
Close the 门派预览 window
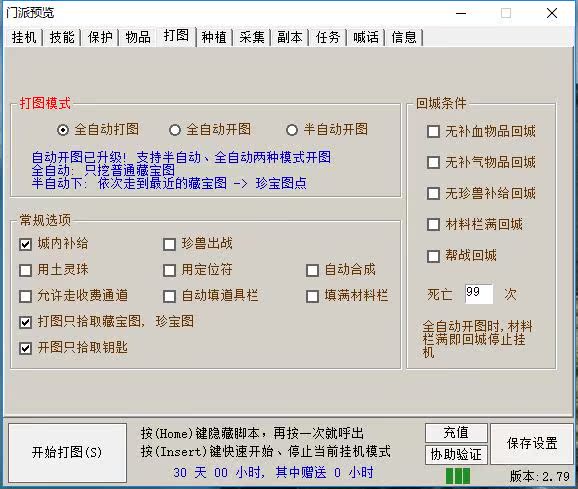coord(552,14)
